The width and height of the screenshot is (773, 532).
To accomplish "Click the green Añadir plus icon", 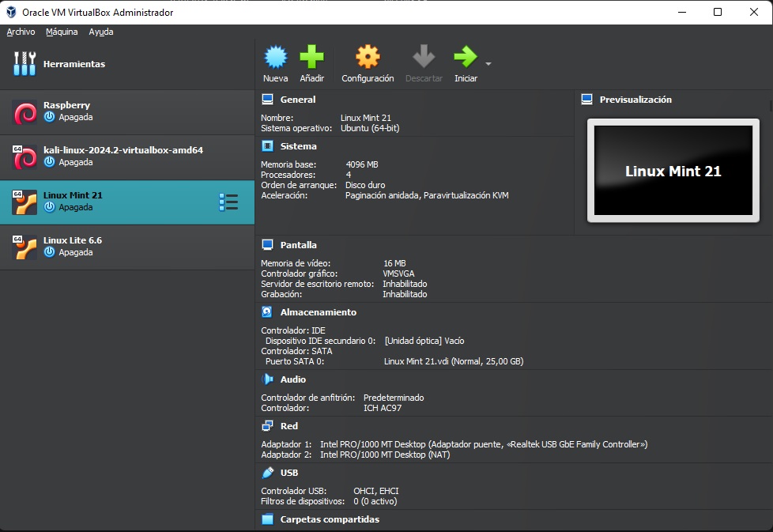I will [x=312, y=57].
